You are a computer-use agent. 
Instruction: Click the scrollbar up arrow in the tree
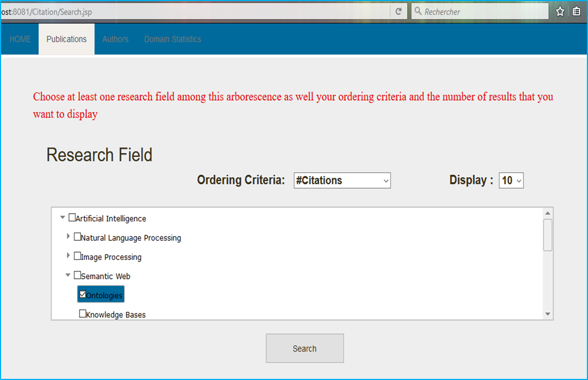click(x=547, y=212)
